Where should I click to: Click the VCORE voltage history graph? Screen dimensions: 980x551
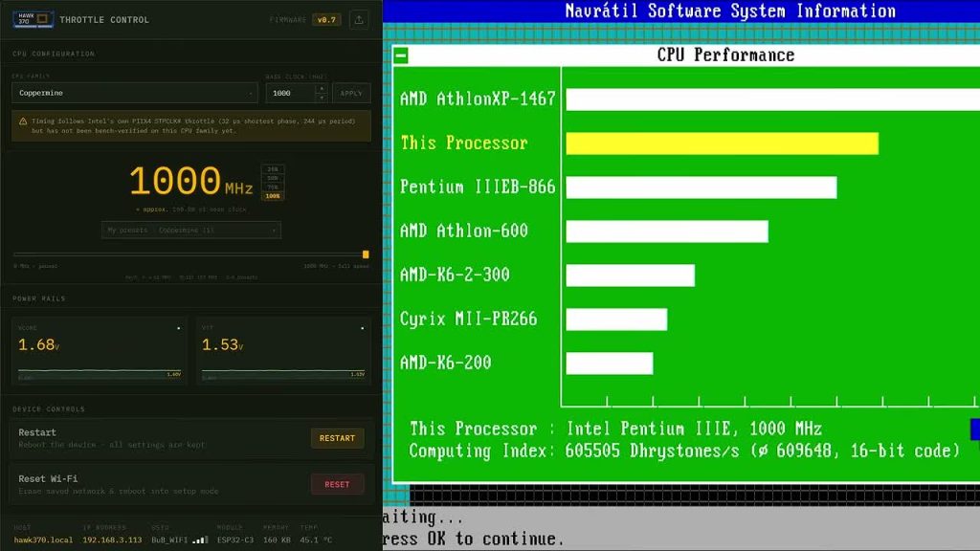click(100, 374)
